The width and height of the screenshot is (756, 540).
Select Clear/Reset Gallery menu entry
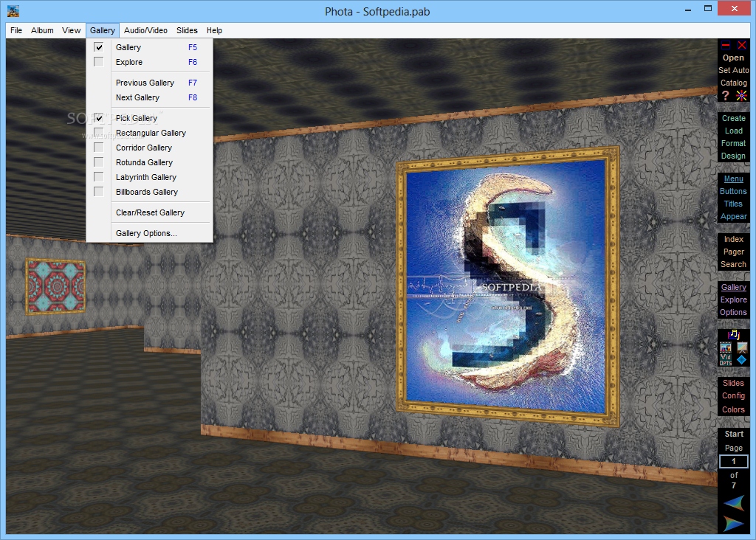(150, 212)
